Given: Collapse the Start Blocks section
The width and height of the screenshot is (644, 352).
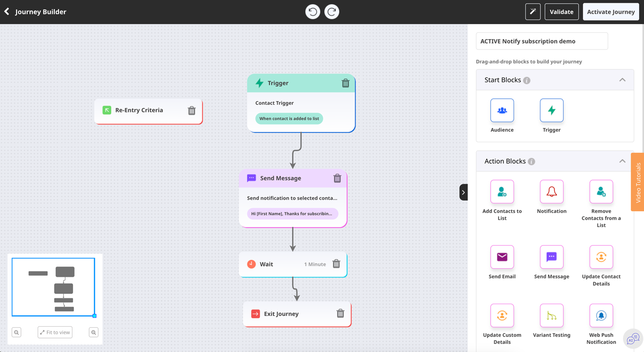Looking at the screenshot, I should point(623,80).
